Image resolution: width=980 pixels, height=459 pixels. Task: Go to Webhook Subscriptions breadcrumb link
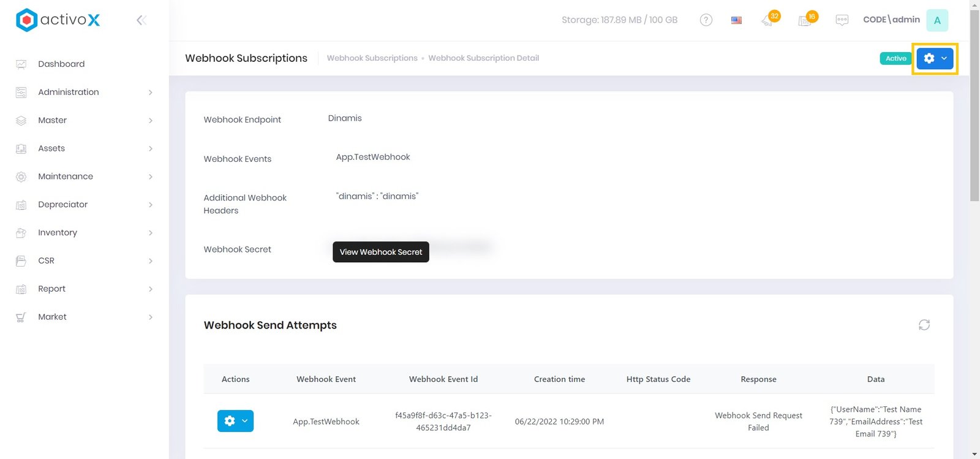[372, 58]
